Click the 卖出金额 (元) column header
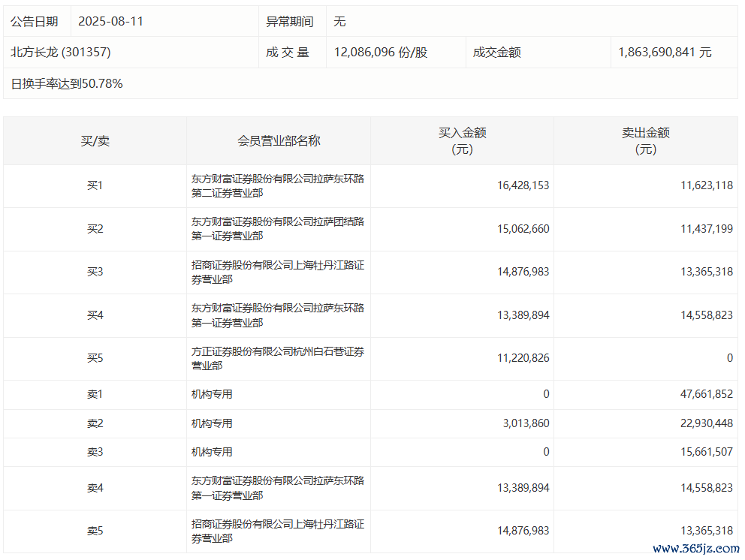Viewport: 745px width, 560px height. coord(645,141)
